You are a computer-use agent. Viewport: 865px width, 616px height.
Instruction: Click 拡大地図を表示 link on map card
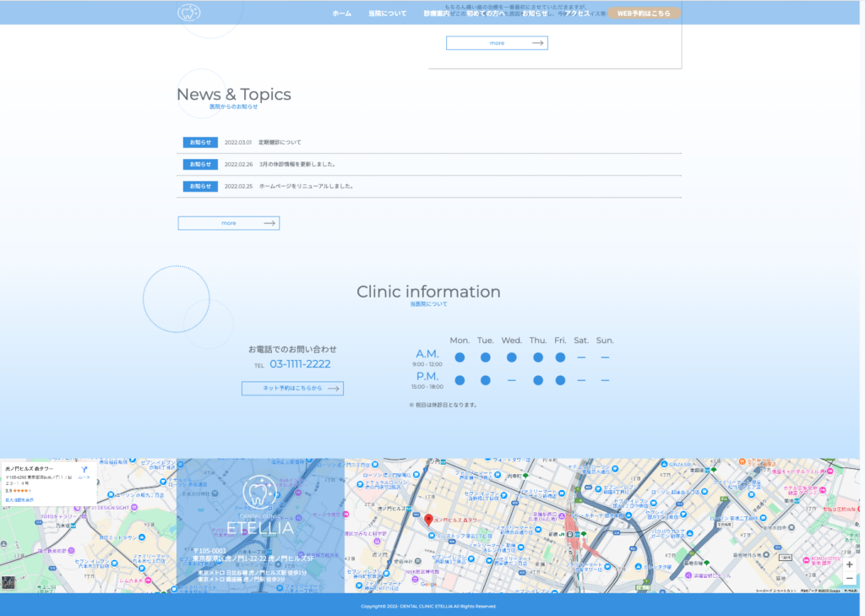point(19,500)
